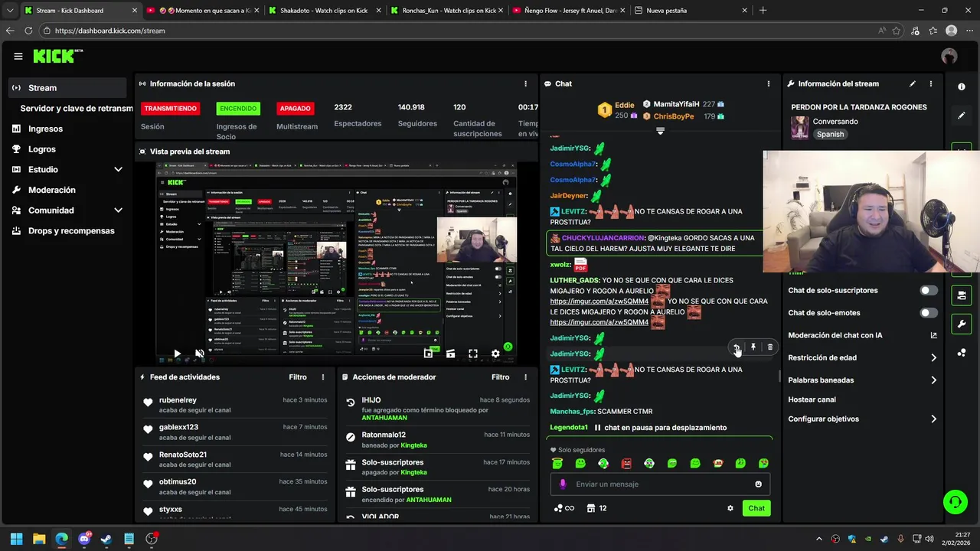Enter fullscreen on the stream preview

(473, 354)
